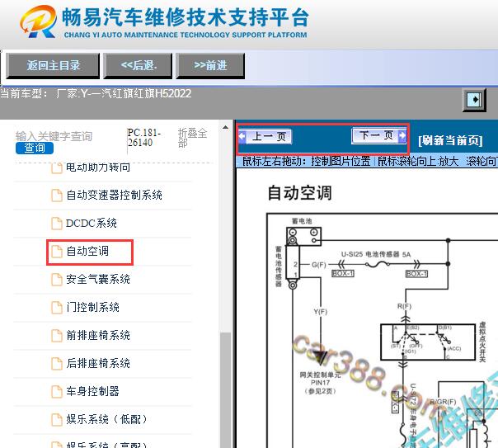Focus the 输入关键字查询 search field
498x448 pixels.
point(54,136)
